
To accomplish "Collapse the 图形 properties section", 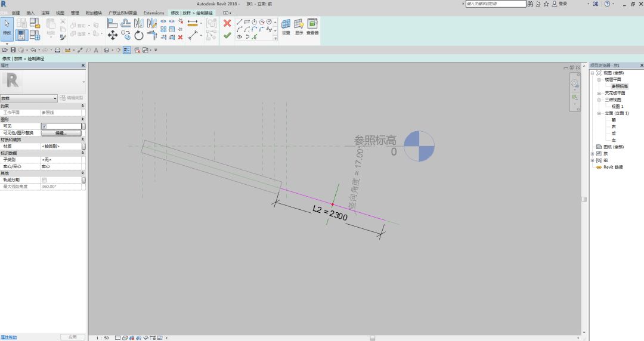I will [x=82, y=119].
